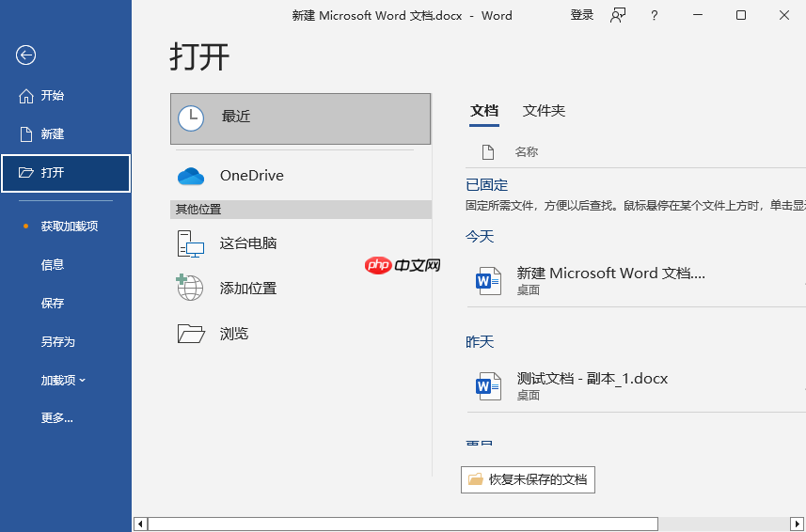The height and width of the screenshot is (532, 806).
Task: Click Word icon of 新建 Microsoft Word 文档
Action: 488,280
